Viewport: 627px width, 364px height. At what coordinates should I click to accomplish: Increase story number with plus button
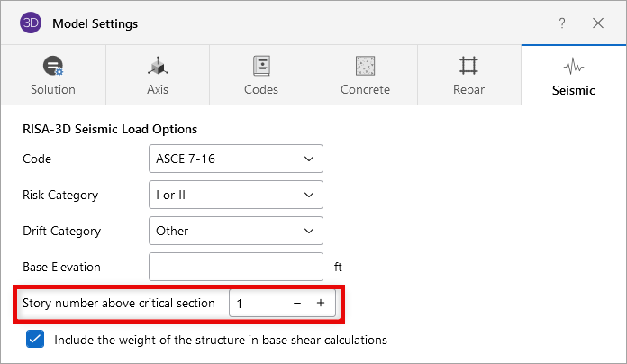(320, 304)
